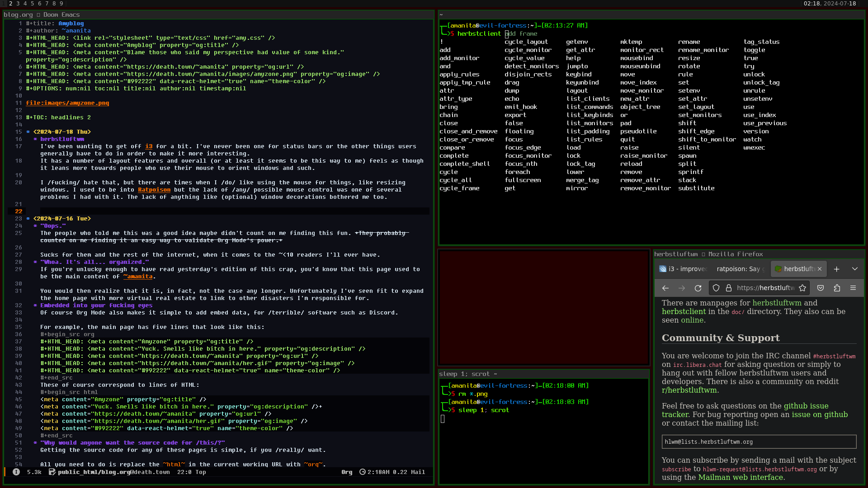Click Firefox back arrow button

pos(665,288)
